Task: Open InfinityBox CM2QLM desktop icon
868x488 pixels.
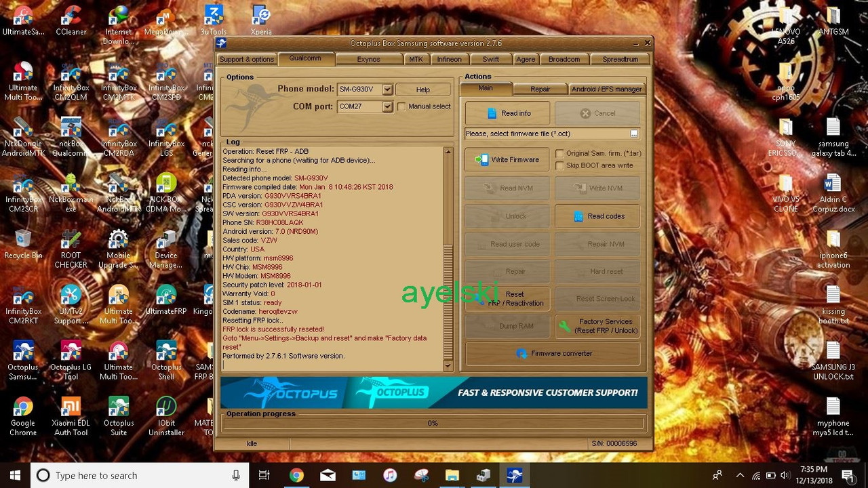Action: click(x=71, y=81)
